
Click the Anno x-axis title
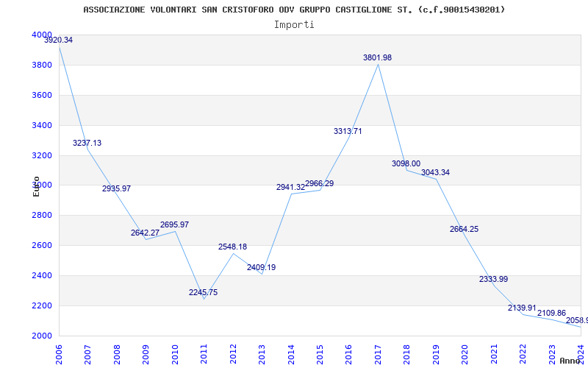(x=570, y=361)
